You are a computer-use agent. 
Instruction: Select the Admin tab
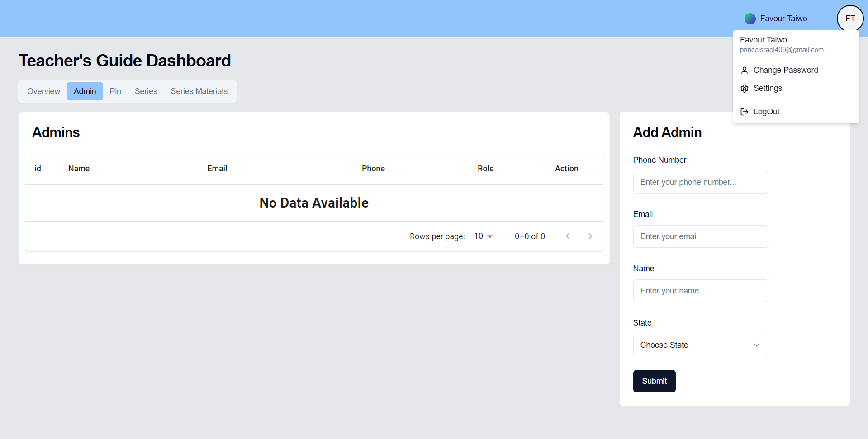(85, 91)
